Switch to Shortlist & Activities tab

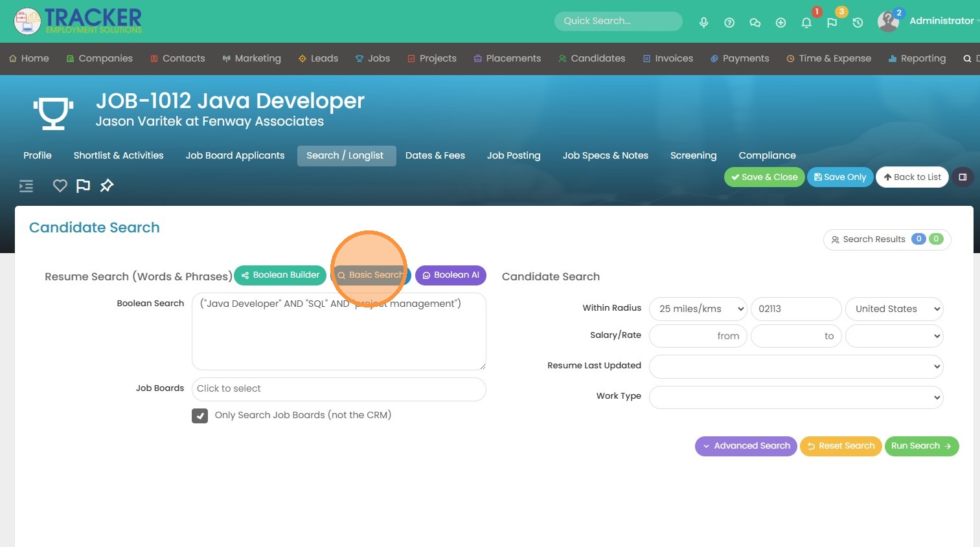tap(119, 155)
